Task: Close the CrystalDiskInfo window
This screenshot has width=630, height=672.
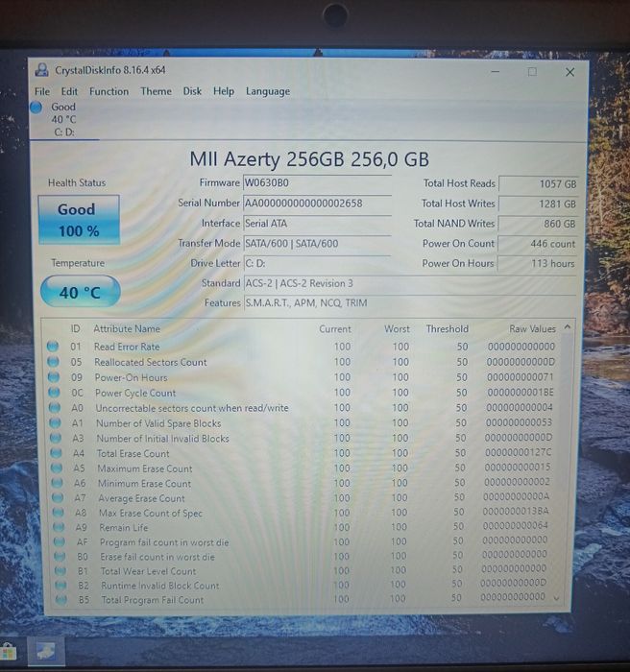Action: (569, 72)
